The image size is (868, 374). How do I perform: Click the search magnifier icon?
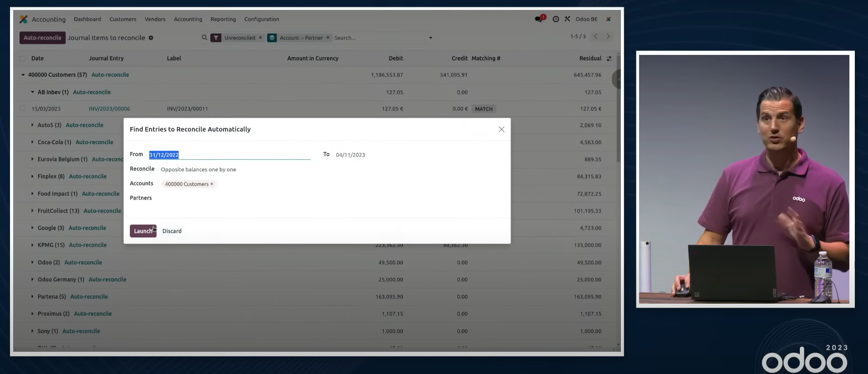click(x=204, y=38)
